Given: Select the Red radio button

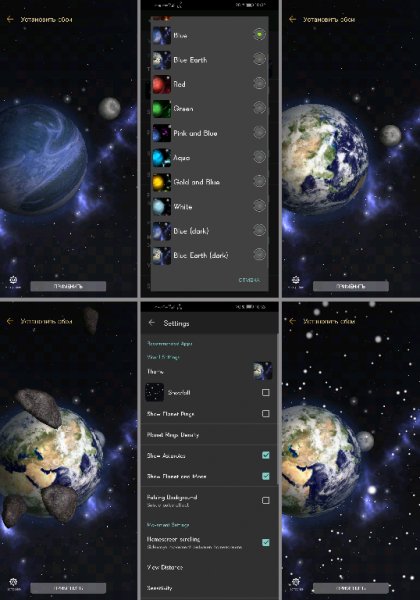Looking at the screenshot, I should tap(259, 83).
